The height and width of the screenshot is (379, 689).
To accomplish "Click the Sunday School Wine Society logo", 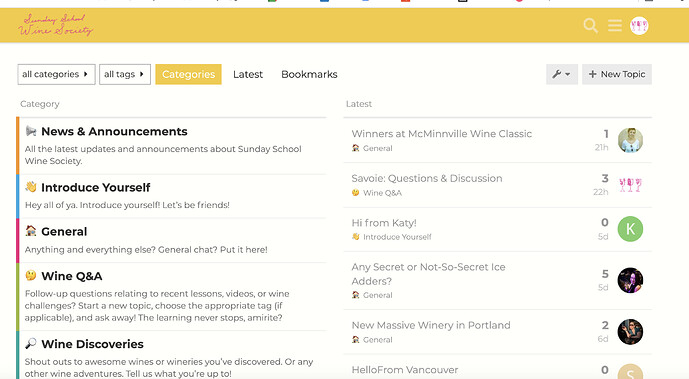I will [56, 25].
